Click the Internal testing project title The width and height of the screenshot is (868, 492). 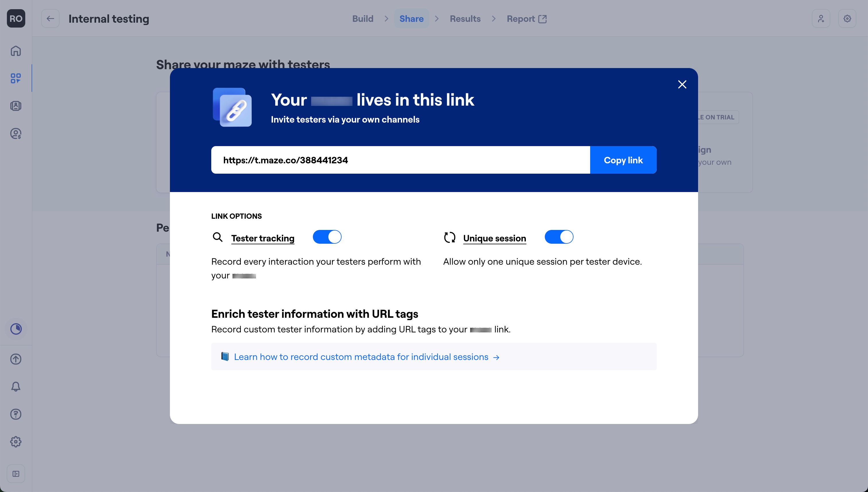[109, 19]
